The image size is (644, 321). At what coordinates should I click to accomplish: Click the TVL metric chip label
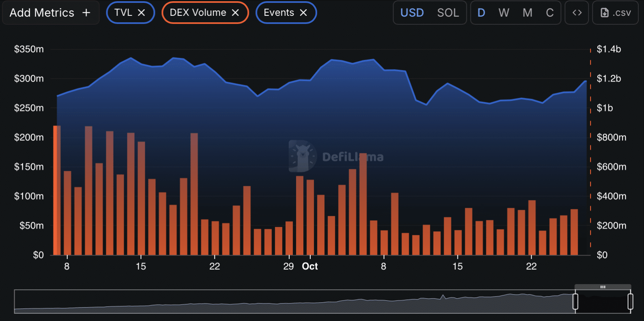[123, 13]
